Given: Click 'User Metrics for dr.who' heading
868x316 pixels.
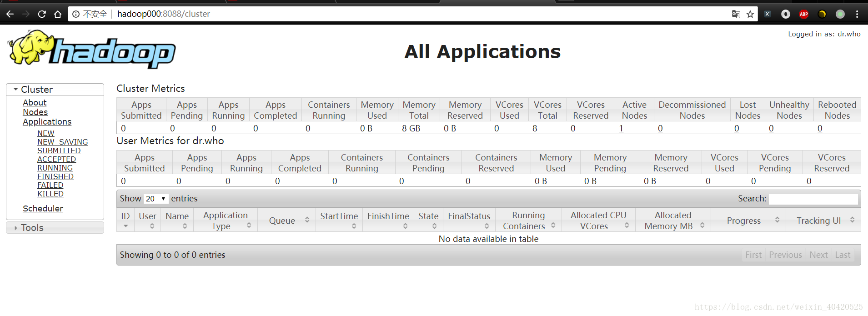Looking at the screenshot, I should pos(170,140).
